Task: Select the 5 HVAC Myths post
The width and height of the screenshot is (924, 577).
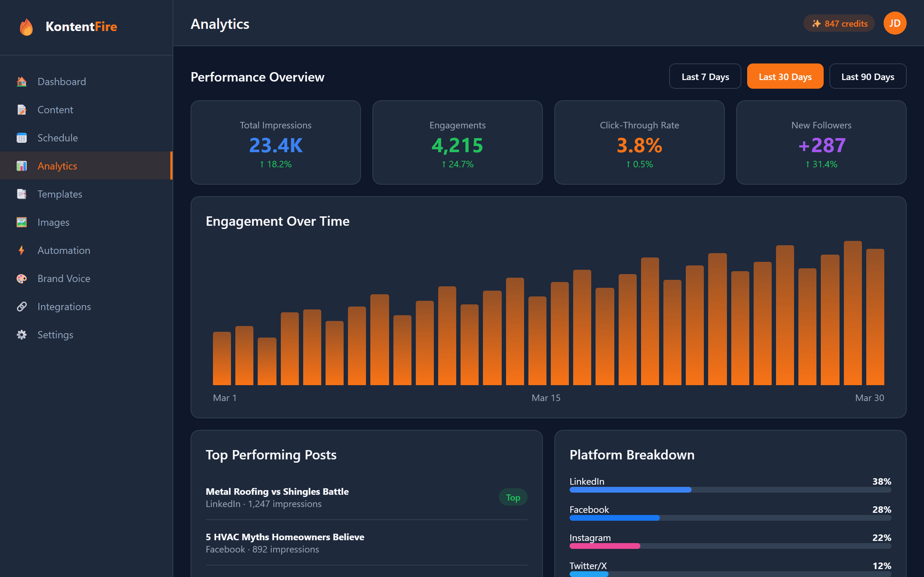Action: 284,537
